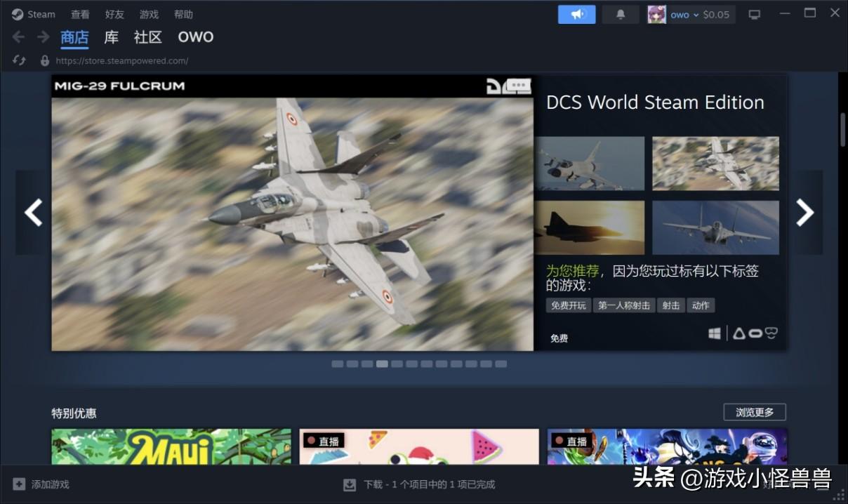Viewport: 848px width, 504px height.
Task: Switch to the 库 tab
Action: pyautogui.click(x=112, y=38)
